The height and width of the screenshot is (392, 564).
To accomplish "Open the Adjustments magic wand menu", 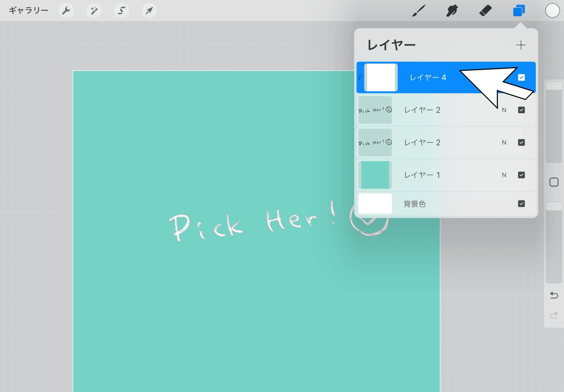I will [x=94, y=11].
